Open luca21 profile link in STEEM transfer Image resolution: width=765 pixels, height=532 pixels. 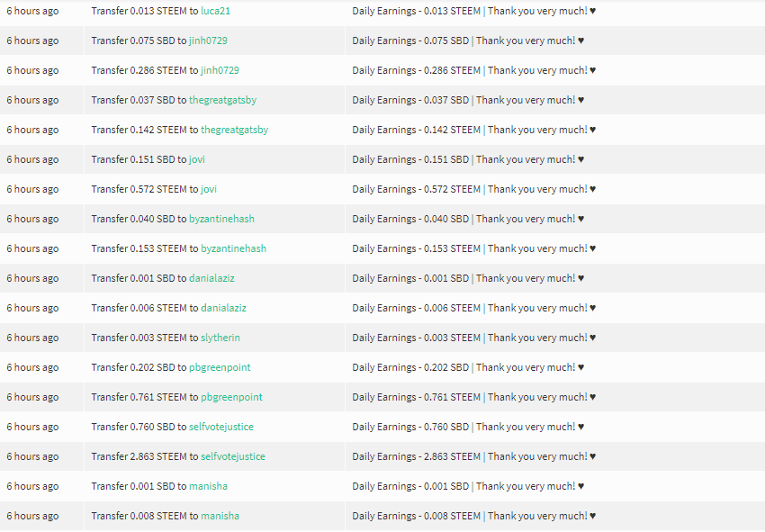pos(215,11)
